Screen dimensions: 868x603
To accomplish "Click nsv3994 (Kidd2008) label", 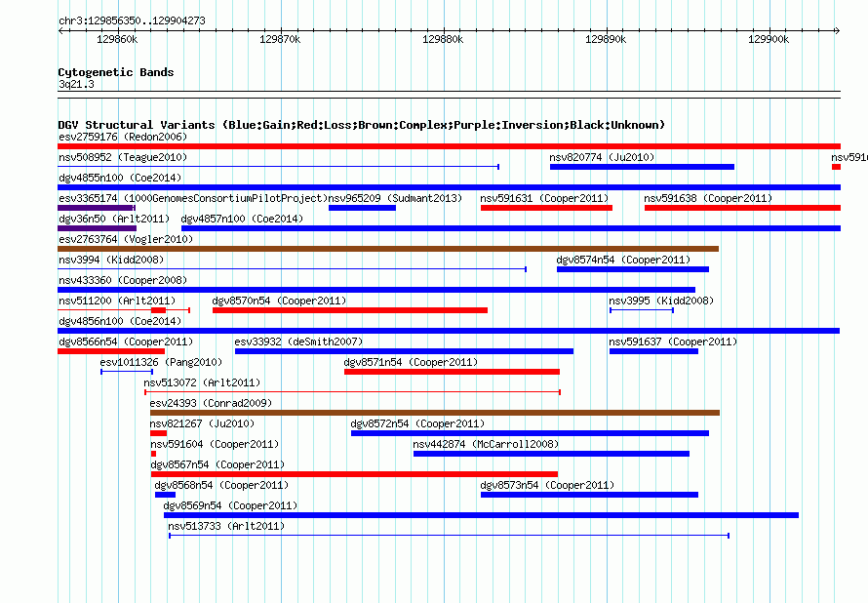I will (111, 260).
